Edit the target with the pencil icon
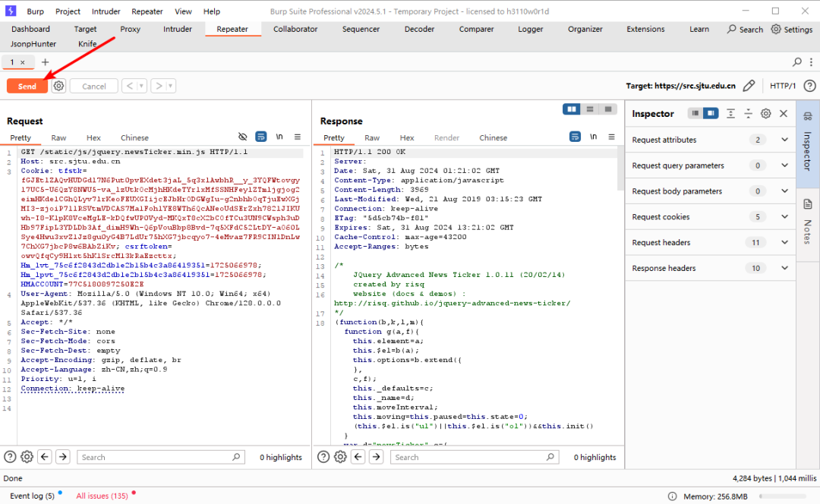 coord(749,86)
